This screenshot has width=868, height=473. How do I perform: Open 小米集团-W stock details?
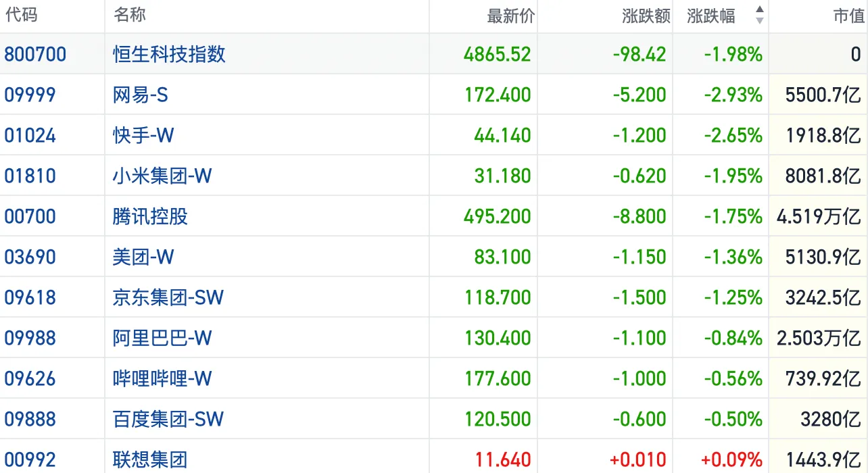tap(162, 176)
